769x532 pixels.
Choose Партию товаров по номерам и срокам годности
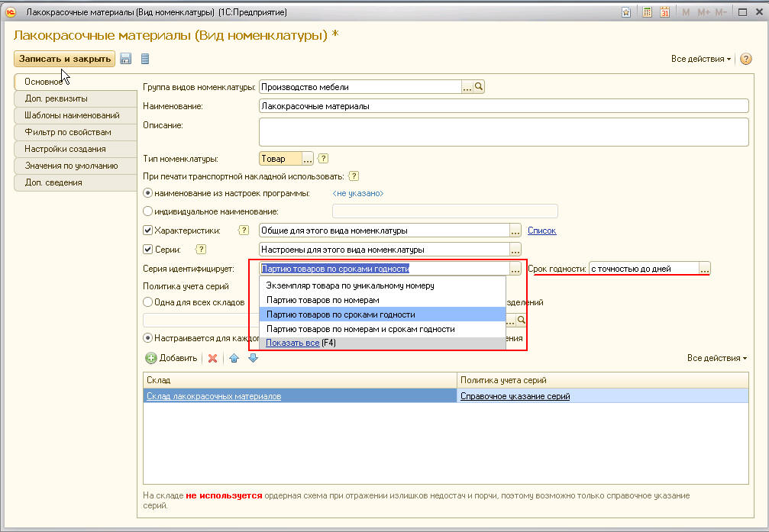(383, 329)
